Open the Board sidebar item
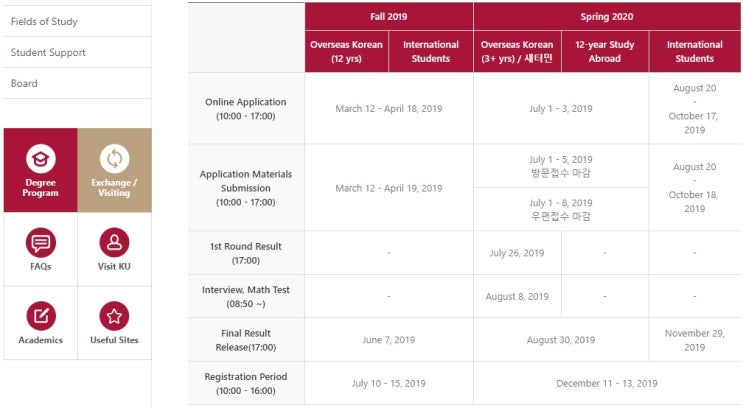 tap(77, 83)
